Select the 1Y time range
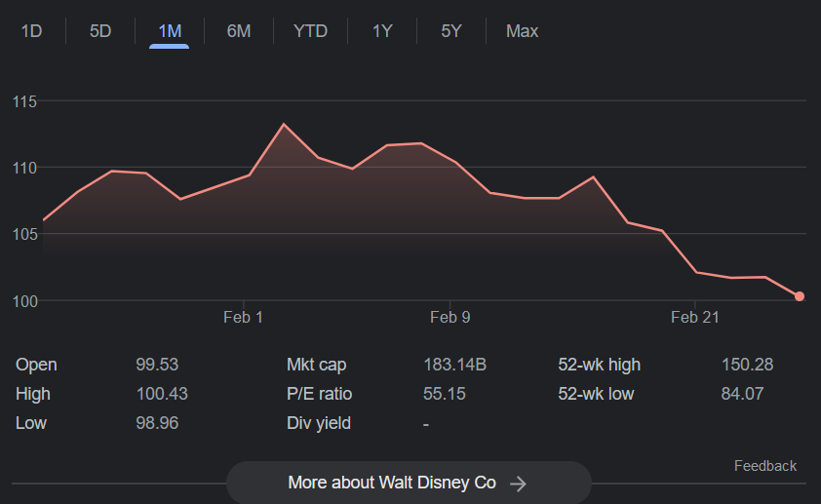 coord(382,31)
